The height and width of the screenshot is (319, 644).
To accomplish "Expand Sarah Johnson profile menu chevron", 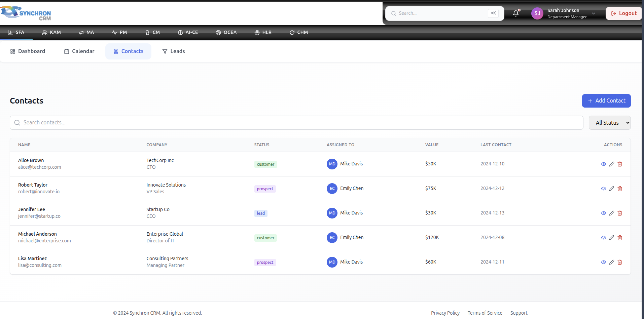I will [594, 13].
